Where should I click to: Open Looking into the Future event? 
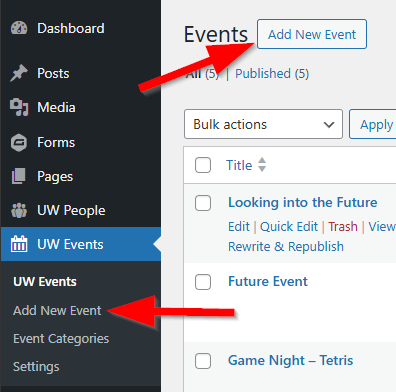[303, 202]
